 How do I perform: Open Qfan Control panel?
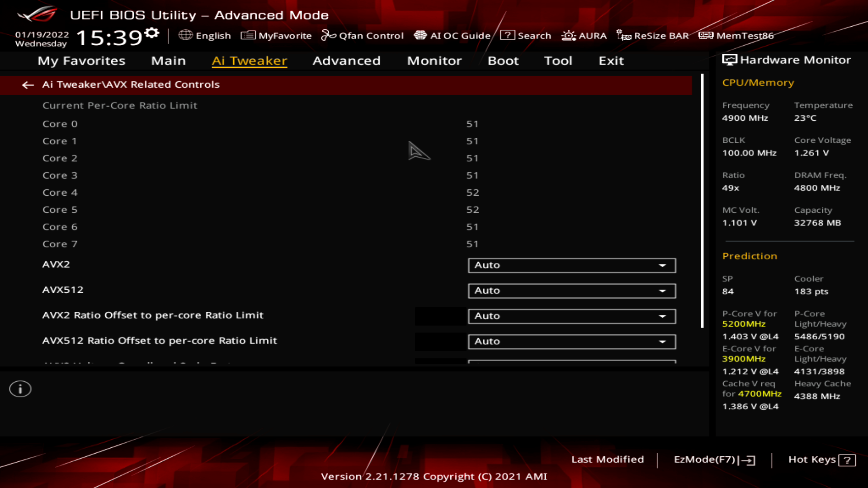pyautogui.click(x=364, y=35)
